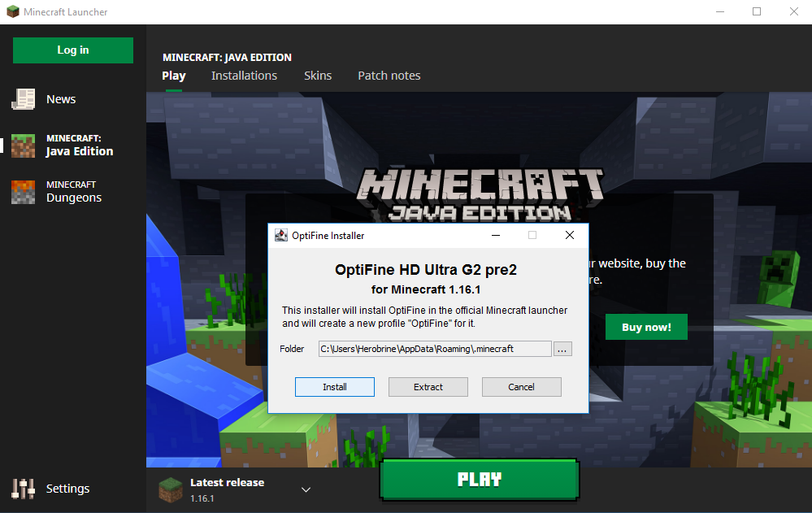Maximize the Minecraft Launcher window

point(757,11)
